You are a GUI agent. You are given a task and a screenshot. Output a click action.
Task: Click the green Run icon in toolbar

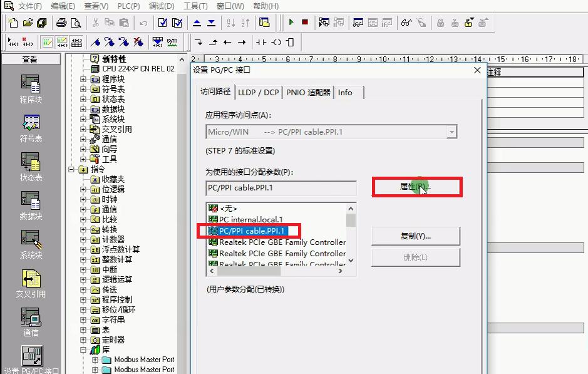[x=292, y=23]
